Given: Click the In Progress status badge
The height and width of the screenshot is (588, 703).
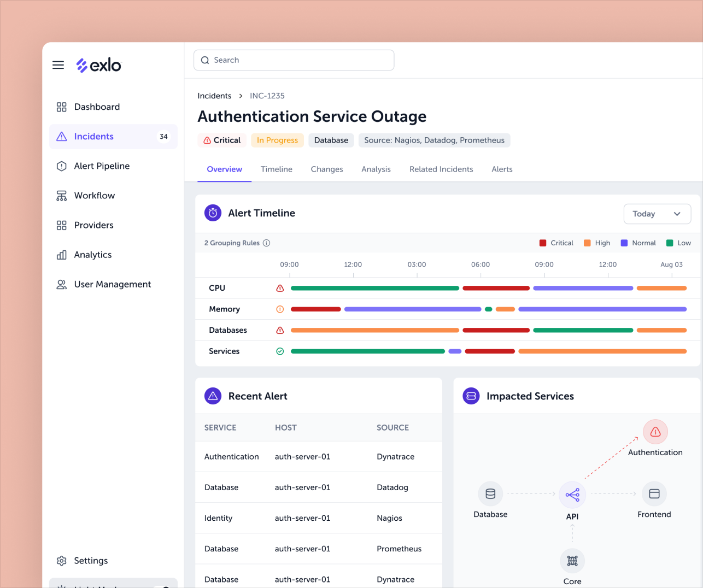Looking at the screenshot, I should (277, 140).
